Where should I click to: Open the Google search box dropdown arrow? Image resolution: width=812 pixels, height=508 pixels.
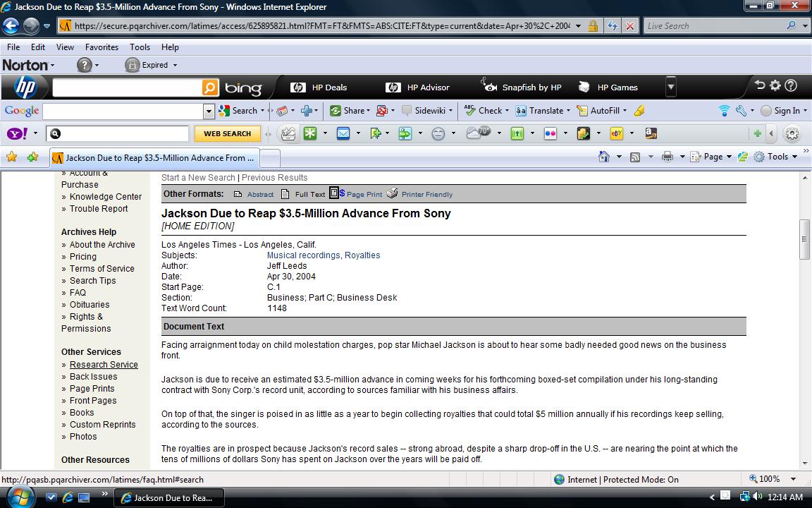pos(209,111)
